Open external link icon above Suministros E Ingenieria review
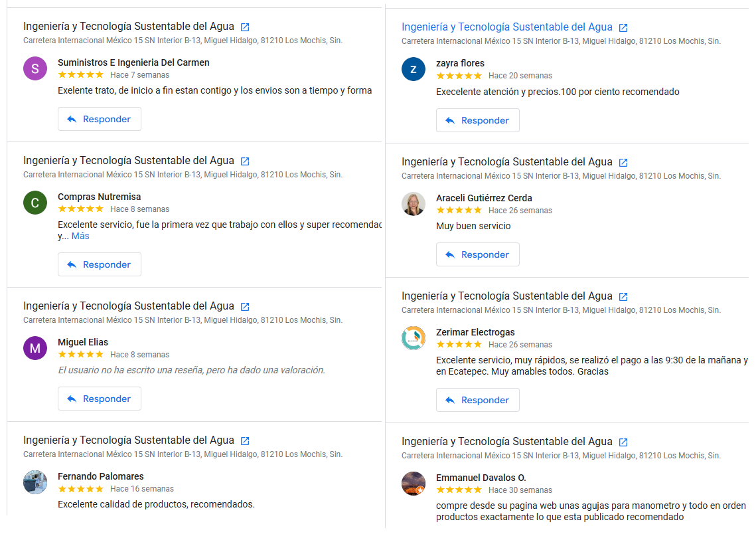756x556 pixels. click(245, 27)
